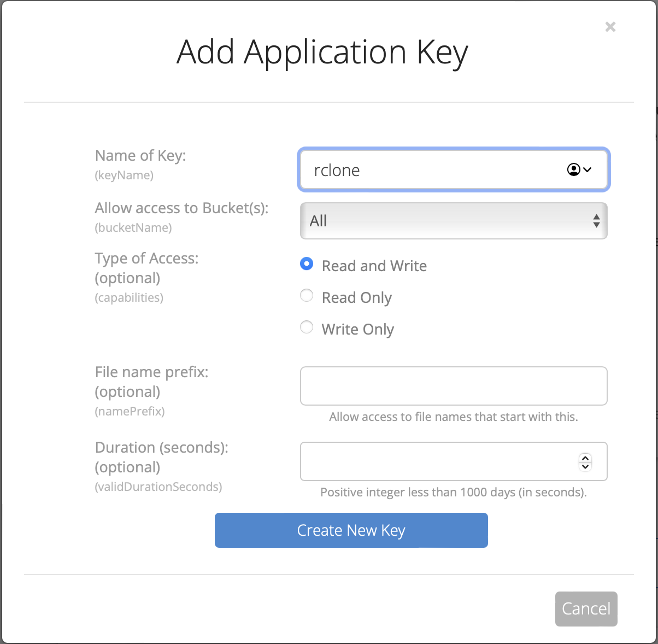Click the '(validDurationSeconds)' hint text
The height and width of the screenshot is (644, 658).
[x=158, y=487]
